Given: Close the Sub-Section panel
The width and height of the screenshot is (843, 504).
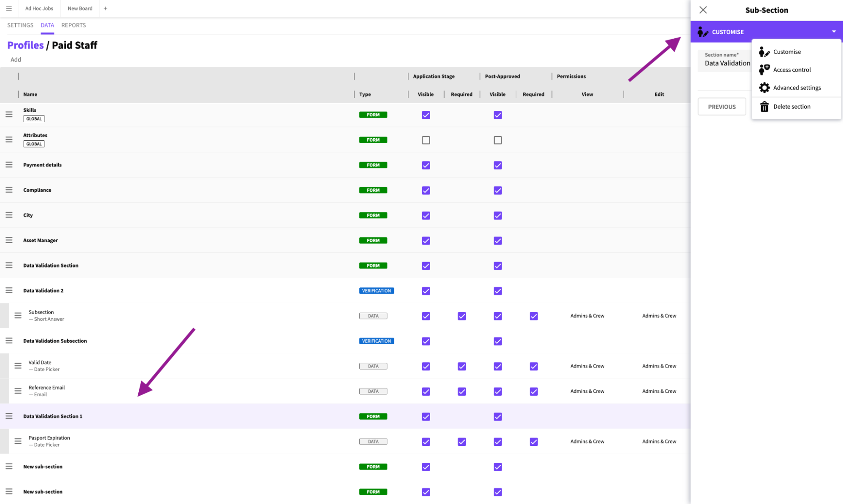Looking at the screenshot, I should tap(703, 10).
